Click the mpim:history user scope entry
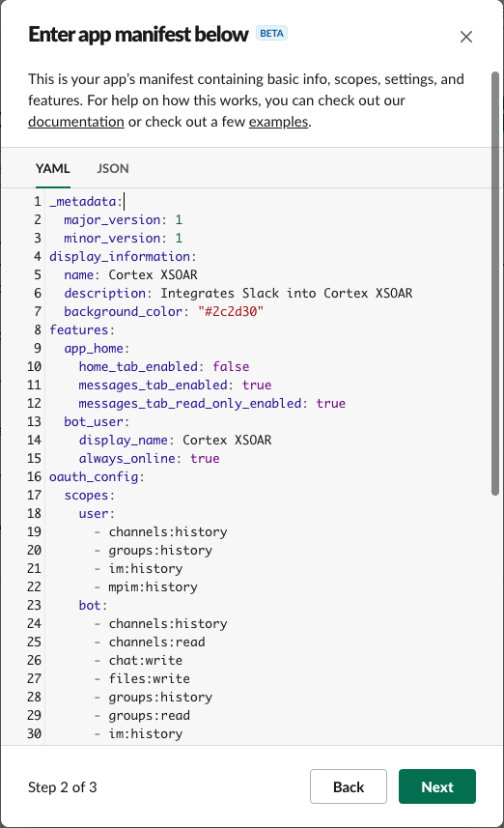504x828 pixels. point(154,586)
